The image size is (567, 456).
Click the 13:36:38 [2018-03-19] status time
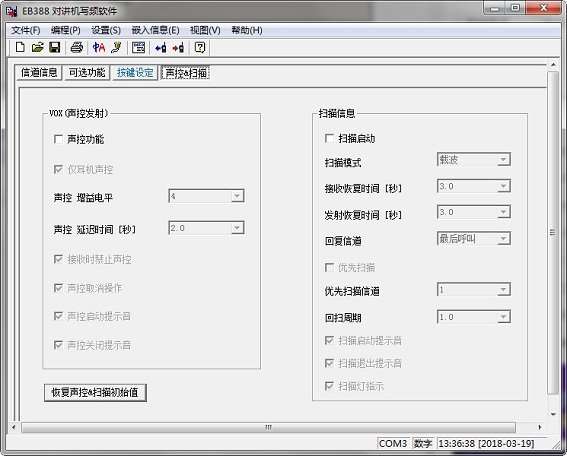click(x=486, y=443)
